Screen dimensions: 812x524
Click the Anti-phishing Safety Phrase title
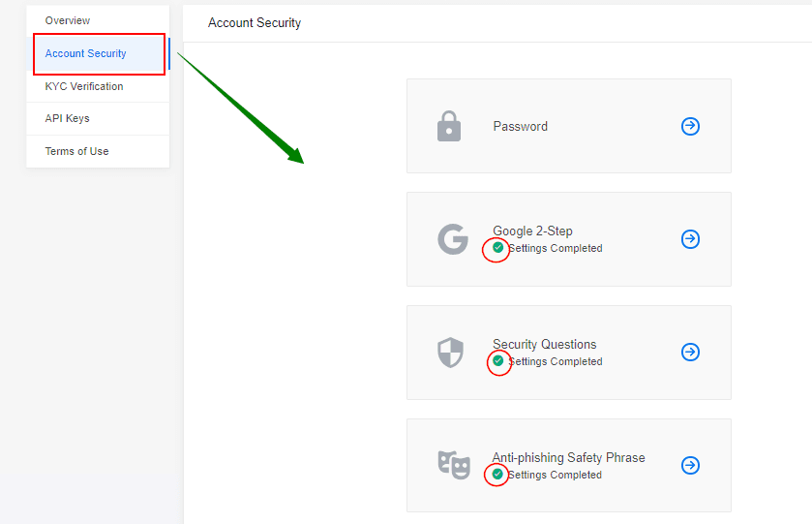tap(568, 458)
